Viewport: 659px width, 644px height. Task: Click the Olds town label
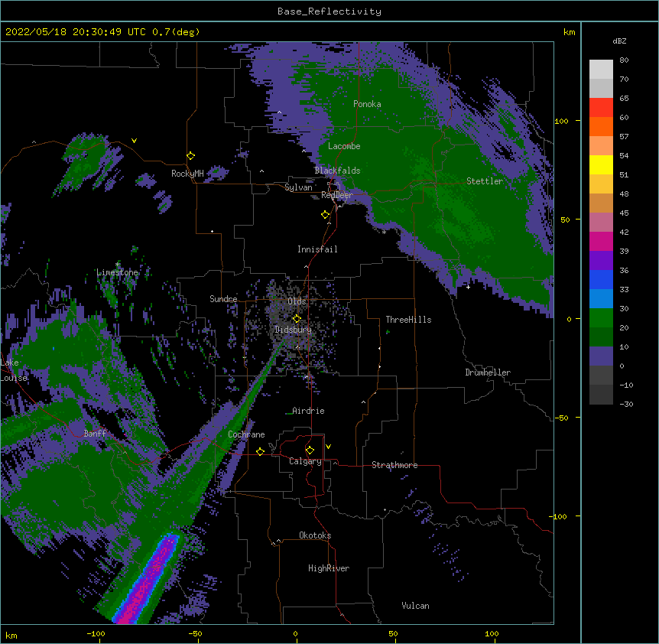(297, 301)
